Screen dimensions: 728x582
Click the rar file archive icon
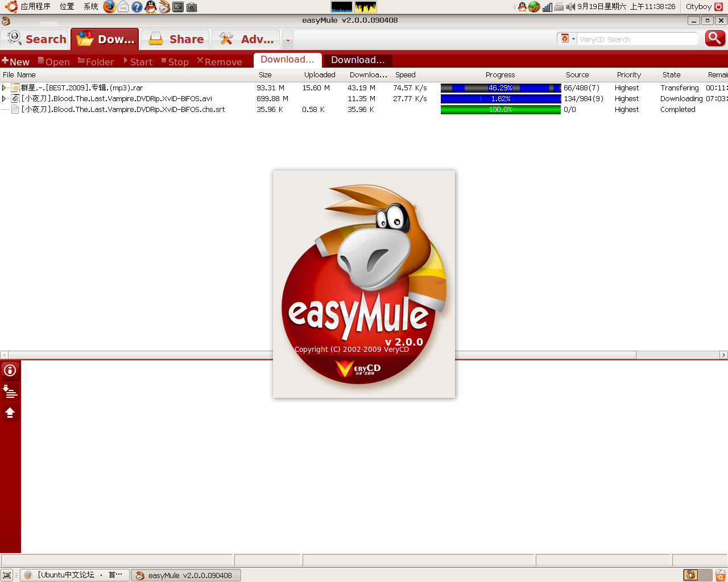(15, 88)
